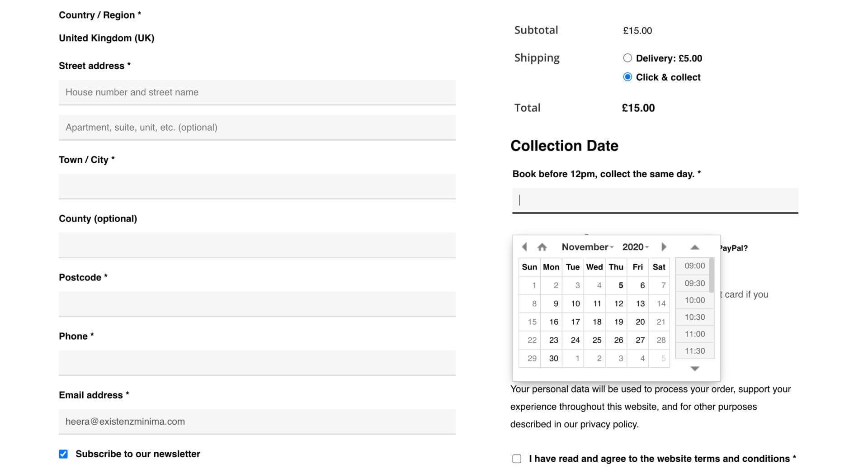Click the down arrow below time list

[695, 369]
